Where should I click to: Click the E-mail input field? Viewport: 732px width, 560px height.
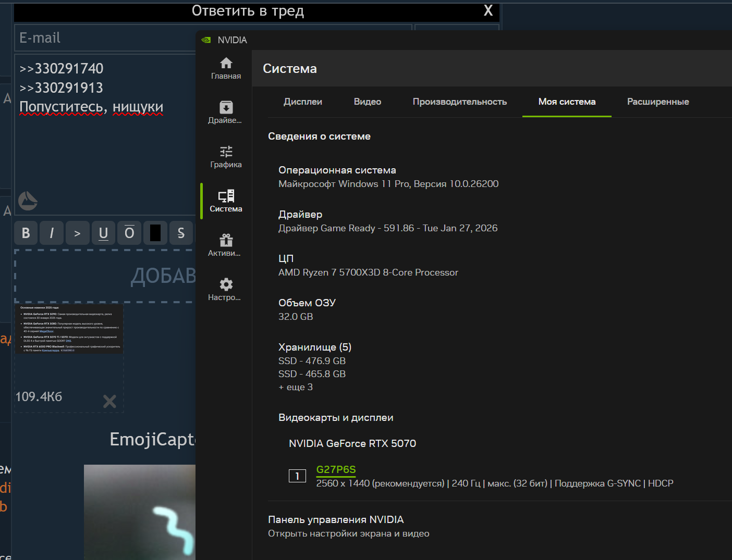(105, 38)
